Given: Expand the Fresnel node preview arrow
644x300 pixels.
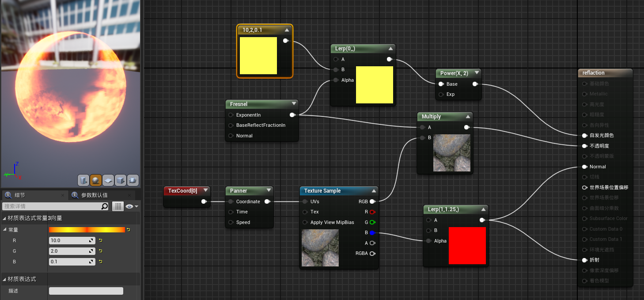Looking at the screenshot, I should pyautogui.click(x=294, y=104).
